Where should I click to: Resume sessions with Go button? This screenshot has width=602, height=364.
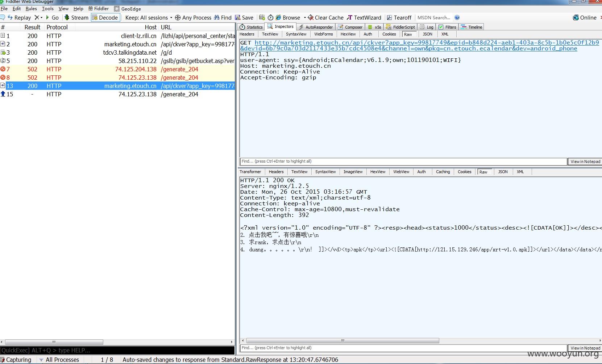(52, 17)
